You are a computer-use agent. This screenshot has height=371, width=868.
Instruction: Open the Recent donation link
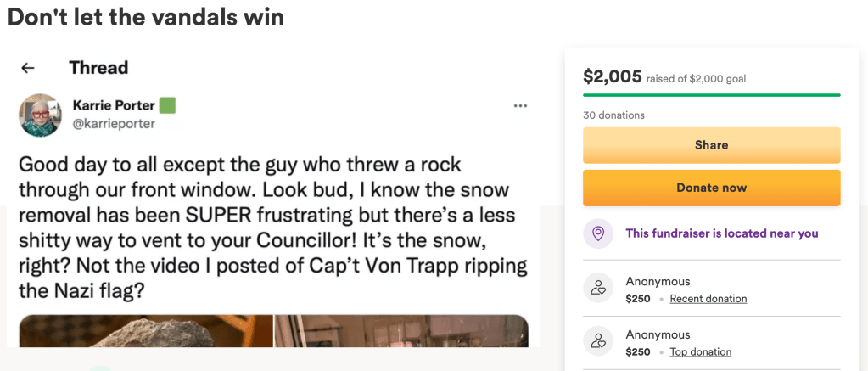pos(708,299)
